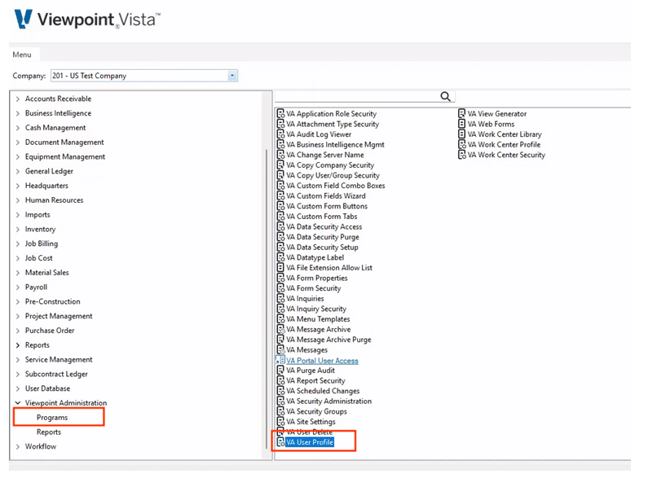Select VA Inquiry Security in the list
This screenshot has height=478, width=670.
[x=316, y=309]
